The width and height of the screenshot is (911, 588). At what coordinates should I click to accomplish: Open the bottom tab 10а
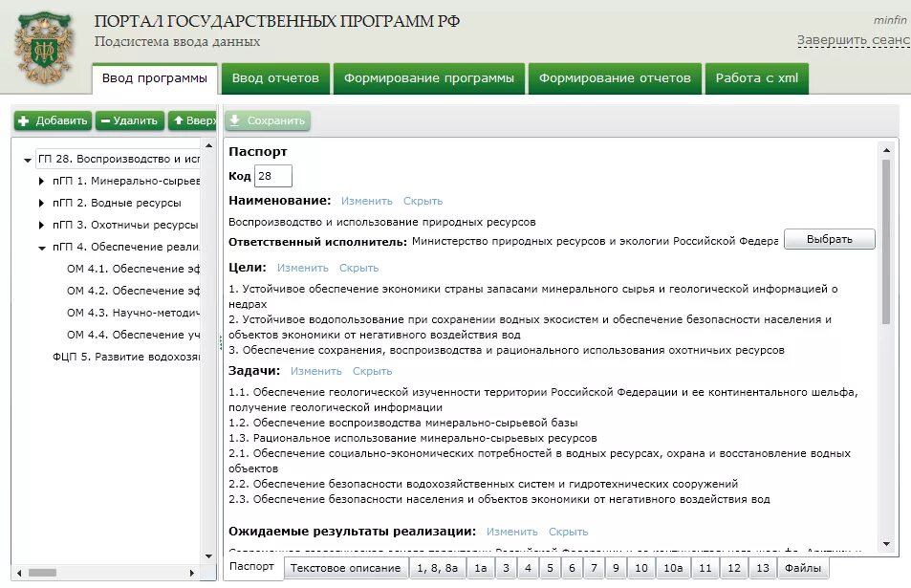pos(673,568)
